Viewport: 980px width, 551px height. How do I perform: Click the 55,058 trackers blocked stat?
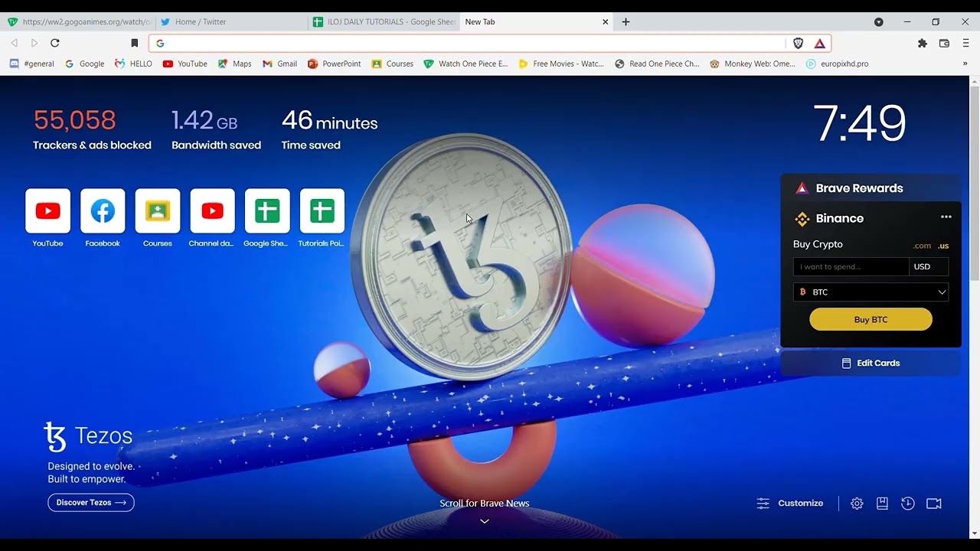(x=92, y=130)
